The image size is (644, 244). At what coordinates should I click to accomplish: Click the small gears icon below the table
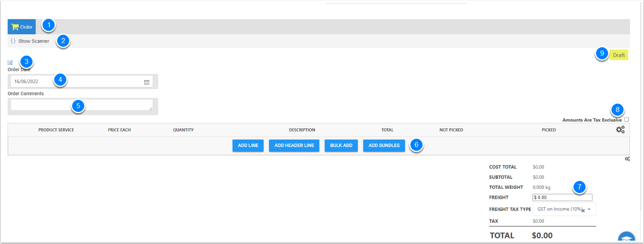point(627,159)
